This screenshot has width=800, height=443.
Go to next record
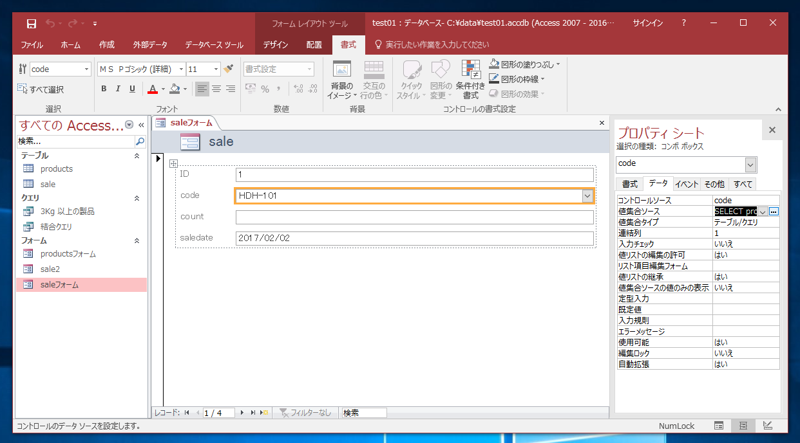(242, 412)
